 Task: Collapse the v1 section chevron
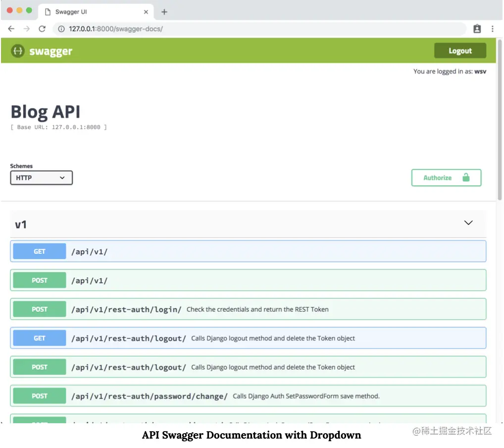coord(468,223)
